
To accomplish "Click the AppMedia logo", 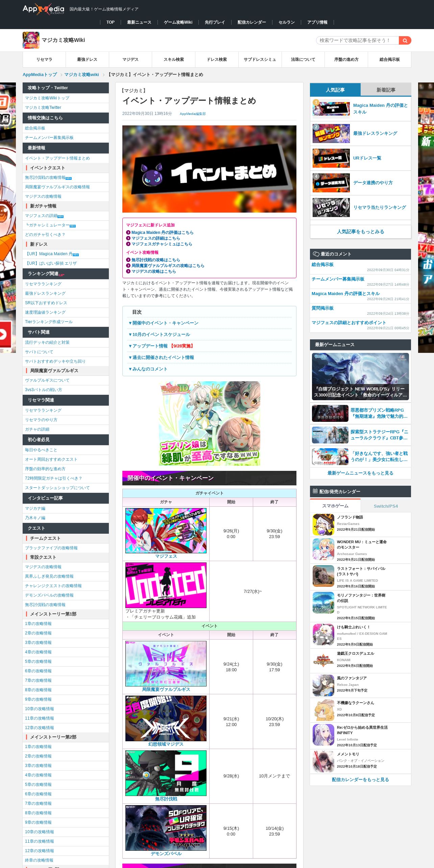I will point(43,9).
